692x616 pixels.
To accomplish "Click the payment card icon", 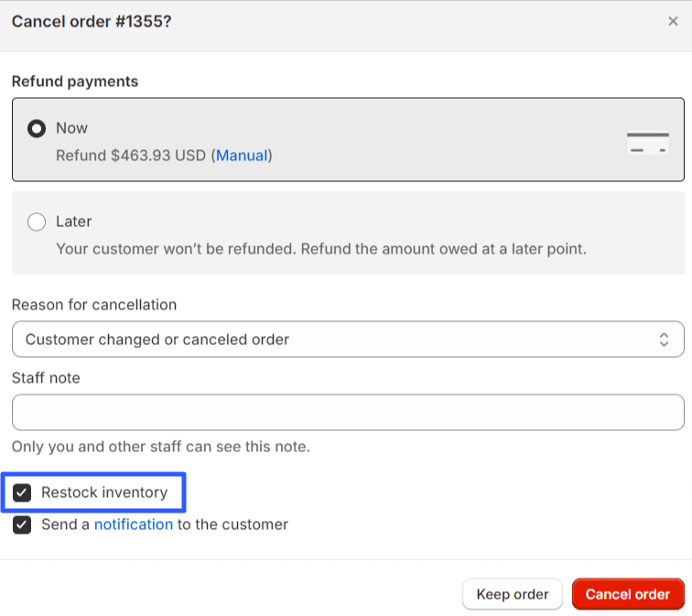I will click(647, 143).
